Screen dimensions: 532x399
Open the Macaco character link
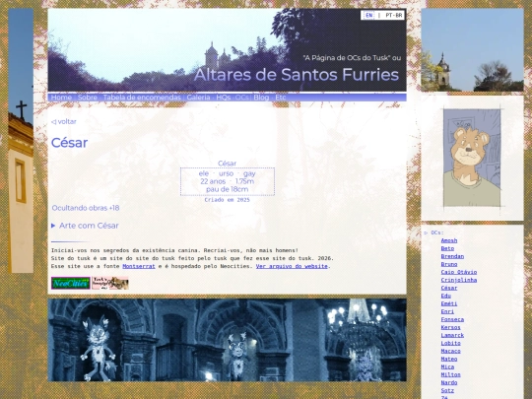point(451,351)
